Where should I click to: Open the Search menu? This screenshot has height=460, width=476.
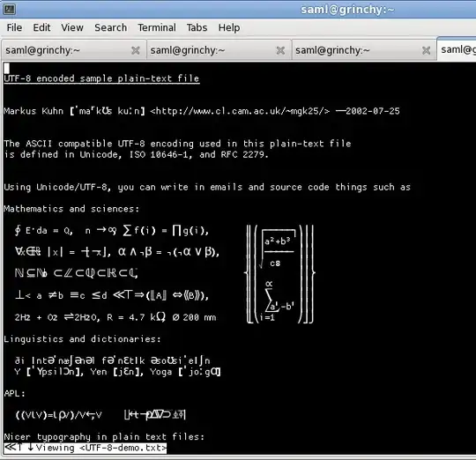[110, 27]
